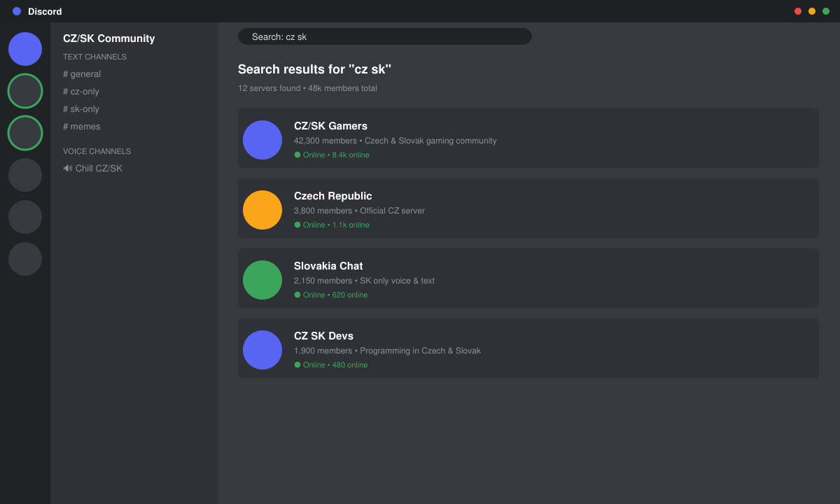Click the blue Discord logo dot in title bar
The width and height of the screenshot is (840, 504).
pos(17,11)
